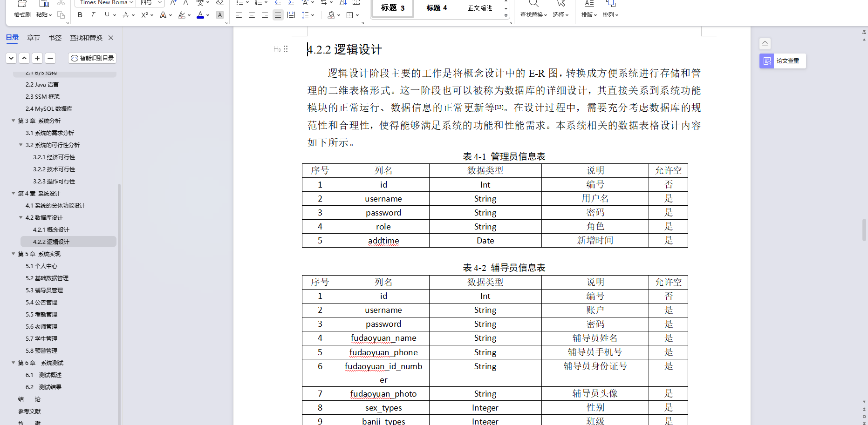Apply blue font color
This screenshot has width=868, height=425.
pyautogui.click(x=200, y=15)
